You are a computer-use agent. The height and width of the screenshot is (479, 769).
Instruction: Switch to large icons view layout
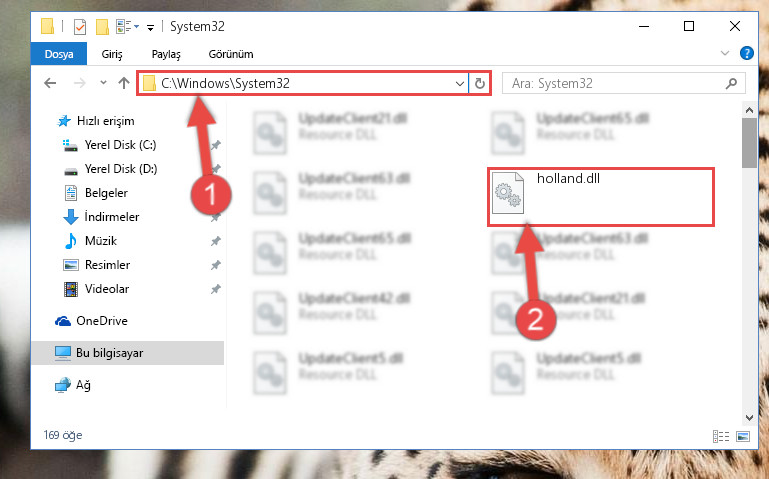[x=743, y=436]
